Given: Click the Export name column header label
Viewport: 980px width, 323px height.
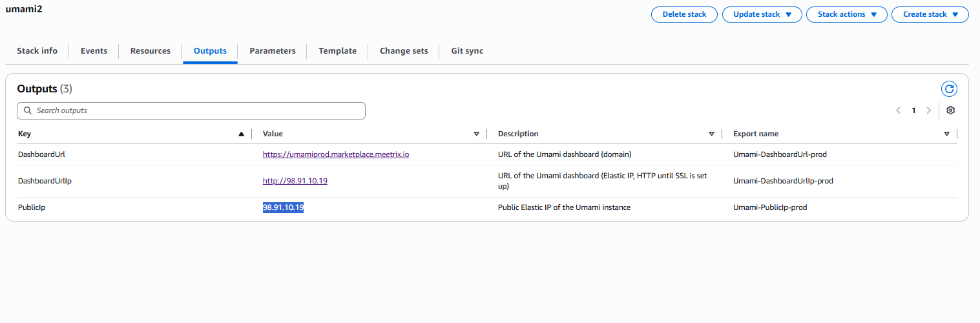Looking at the screenshot, I should click(756, 134).
